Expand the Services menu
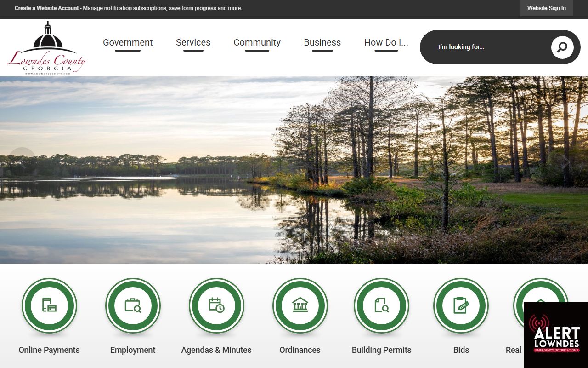The width and height of the screenshot is (588, 368). click(193, 42)
